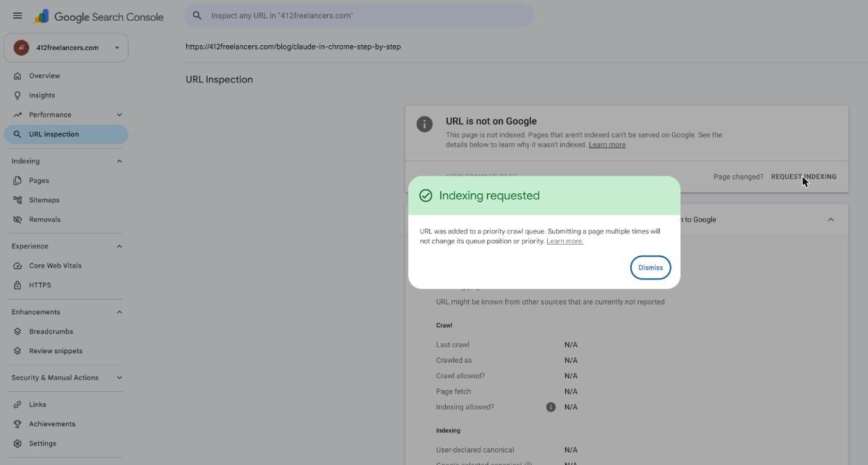Click the green check icon in dialog

coord(426,196)
